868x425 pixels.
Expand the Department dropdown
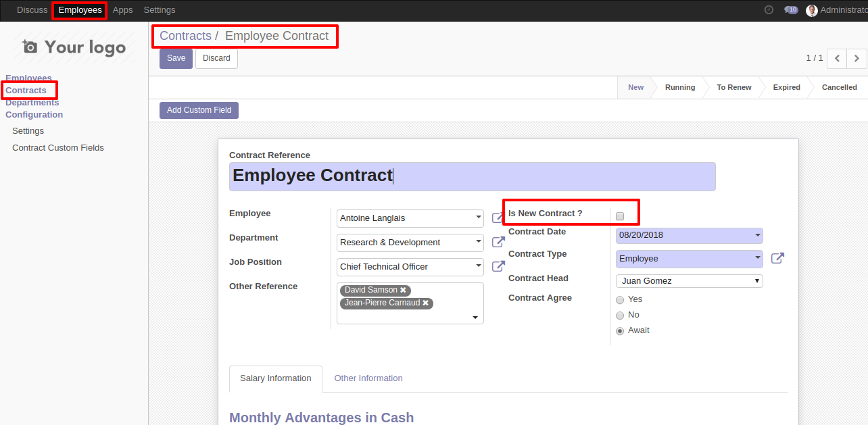(479, 242)
